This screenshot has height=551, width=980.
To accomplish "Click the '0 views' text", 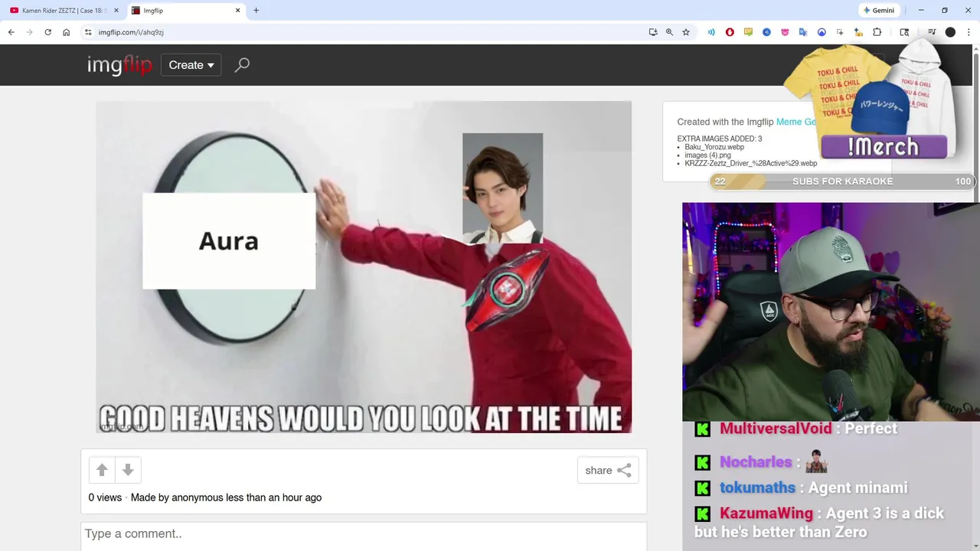I will [x=105, y=497].
